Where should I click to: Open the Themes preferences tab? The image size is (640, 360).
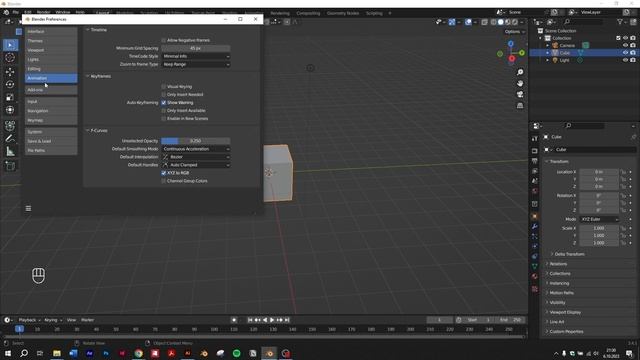(51, 41)
